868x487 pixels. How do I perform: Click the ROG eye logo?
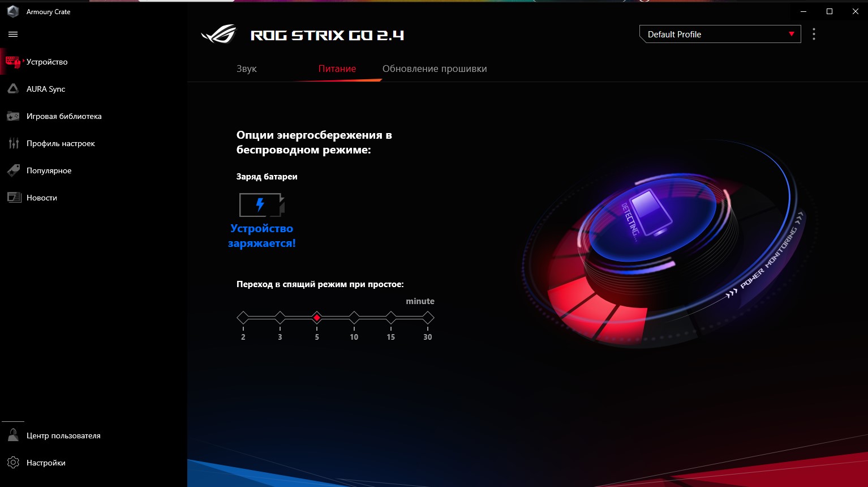219,35
